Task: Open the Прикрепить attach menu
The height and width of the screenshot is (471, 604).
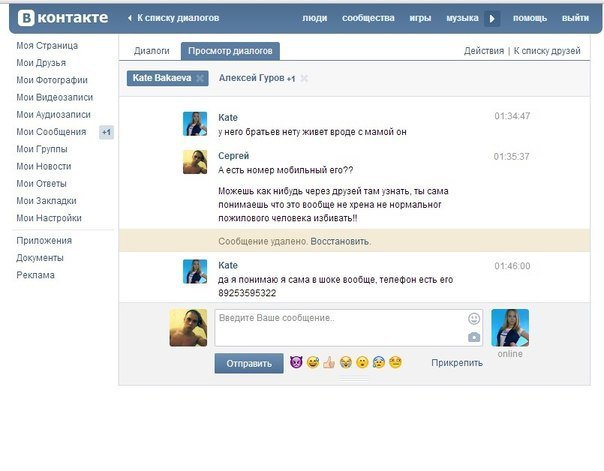Action: pos(457,363)
